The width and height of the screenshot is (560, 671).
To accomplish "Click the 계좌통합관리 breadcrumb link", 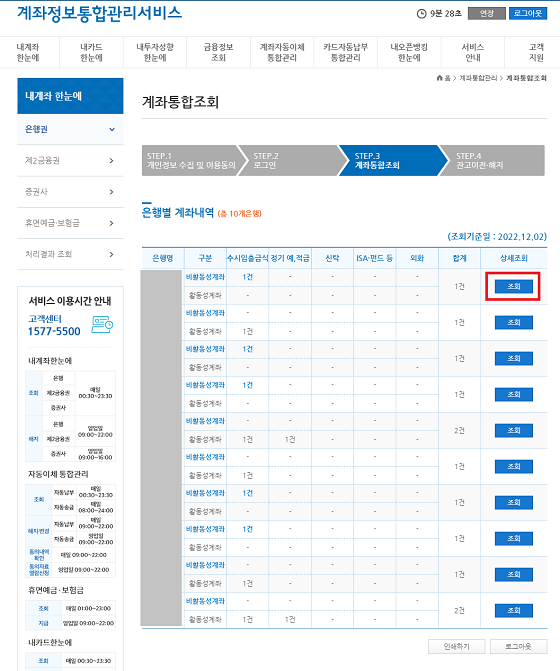I will (478, 78).
